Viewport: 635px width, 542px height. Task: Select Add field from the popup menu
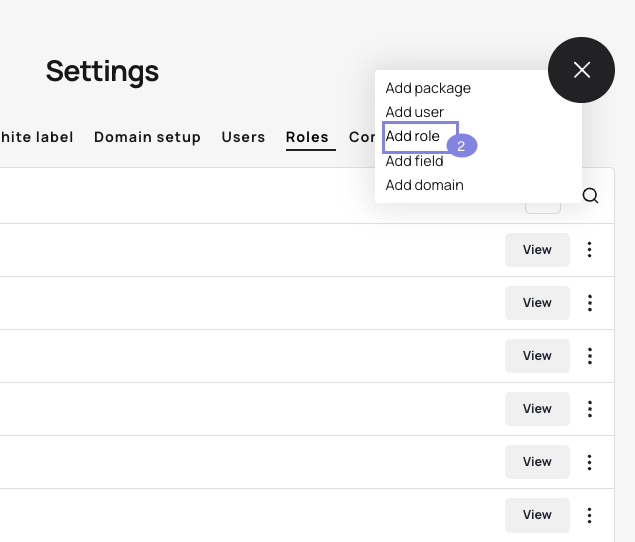pyautogui.click(x=414, y=161)
